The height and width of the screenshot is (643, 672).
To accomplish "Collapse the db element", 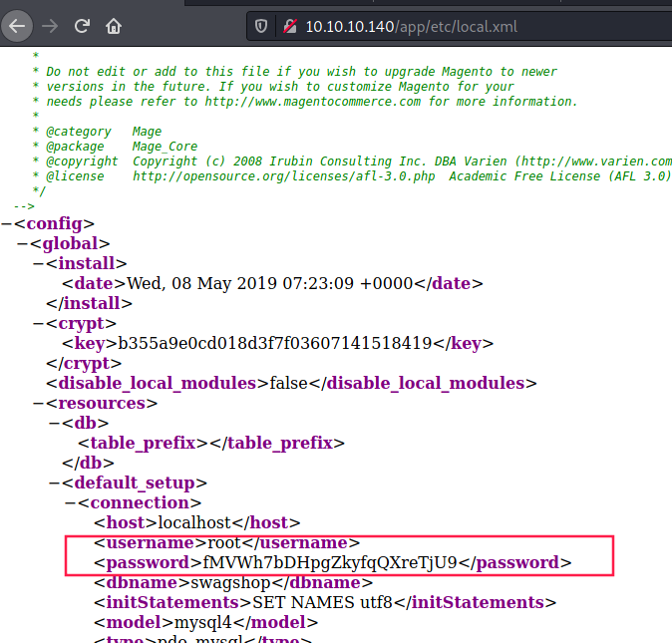I will click(x=55, y=423).
